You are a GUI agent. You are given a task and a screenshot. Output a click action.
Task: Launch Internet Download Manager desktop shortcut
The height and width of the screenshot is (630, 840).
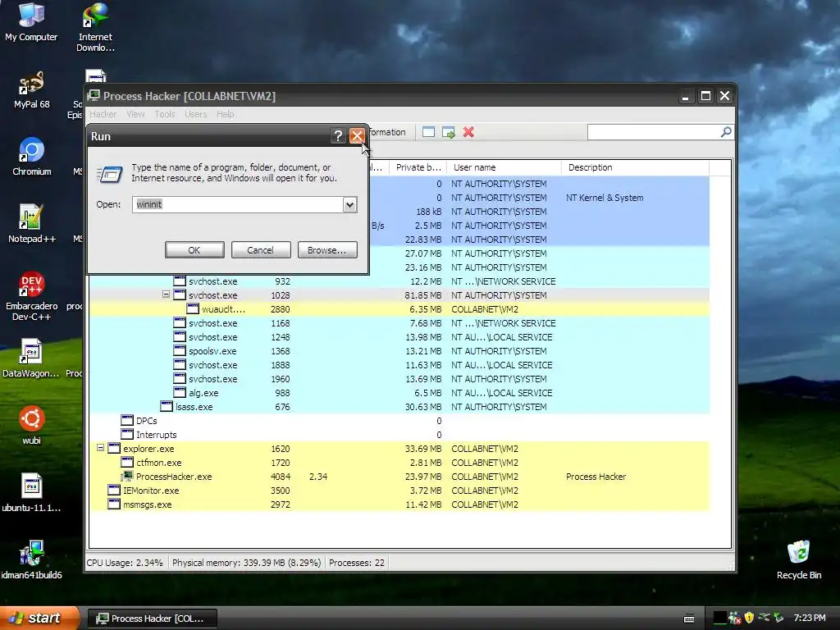95,27
